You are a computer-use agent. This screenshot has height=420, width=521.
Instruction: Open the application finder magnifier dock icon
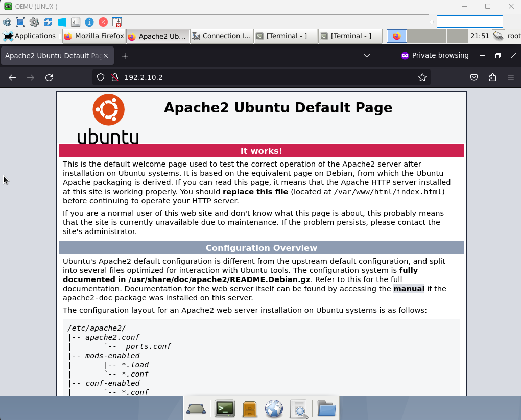click(x=299, y=409)
